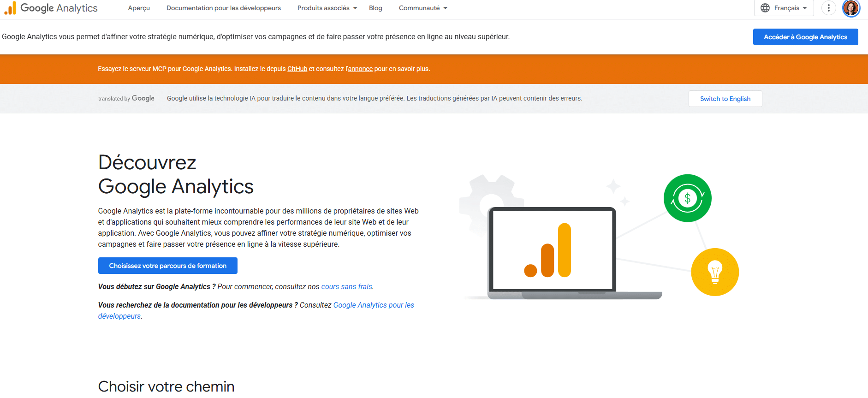Open the vertical three-dot more options menu
Viewport: 868px width, 398px height.
click(828, 8)
